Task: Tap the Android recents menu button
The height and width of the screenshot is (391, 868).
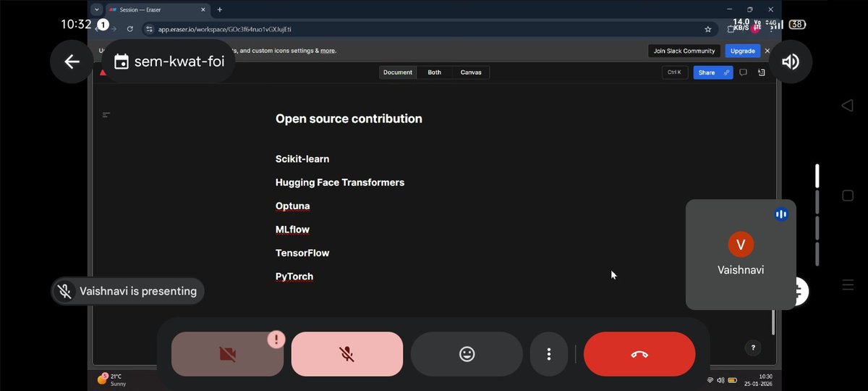Action: point(848,285)
